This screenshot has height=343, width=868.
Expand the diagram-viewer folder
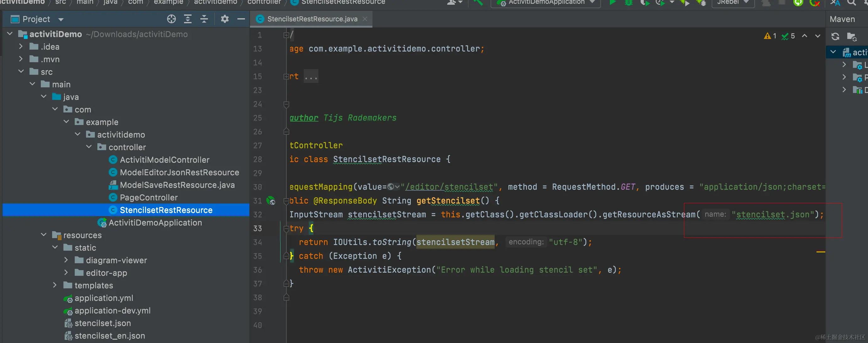click(x=66, y=260)
